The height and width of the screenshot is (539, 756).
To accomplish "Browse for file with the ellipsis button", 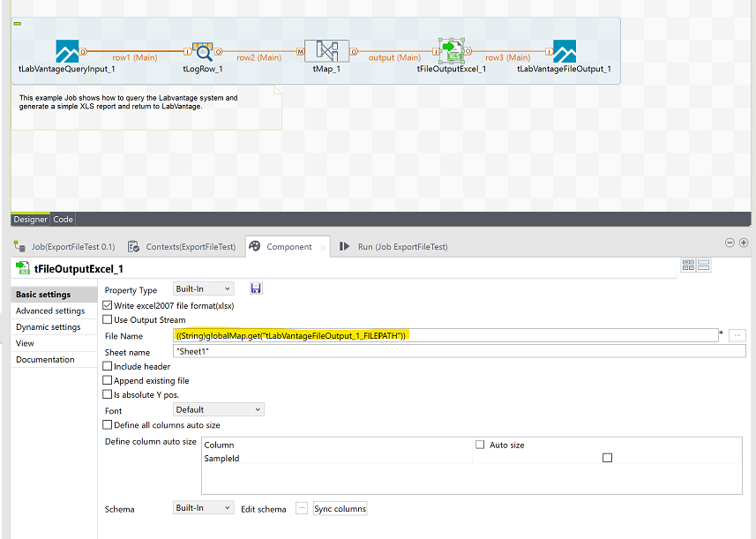I will (x=737, y=335).
